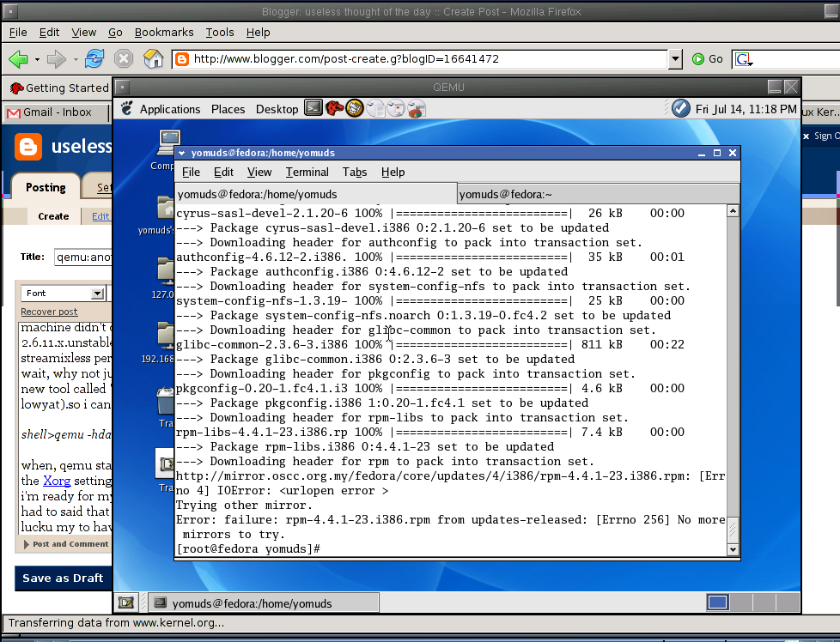This screenshot has width=840, height=642.
Task: Open the Forward button history dropdown arrow
Action: click(76, 59)
